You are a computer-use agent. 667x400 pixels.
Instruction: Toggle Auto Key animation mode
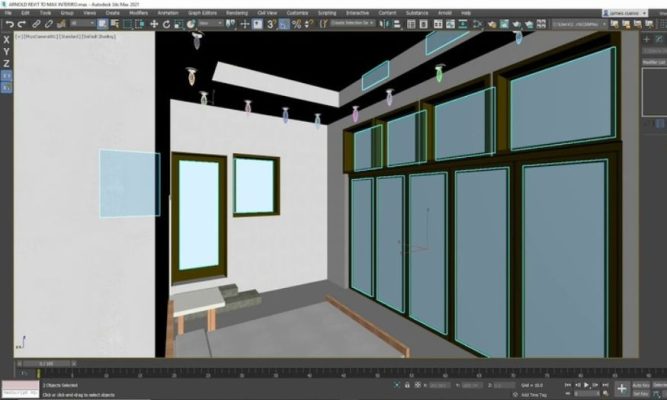point(640,384)
